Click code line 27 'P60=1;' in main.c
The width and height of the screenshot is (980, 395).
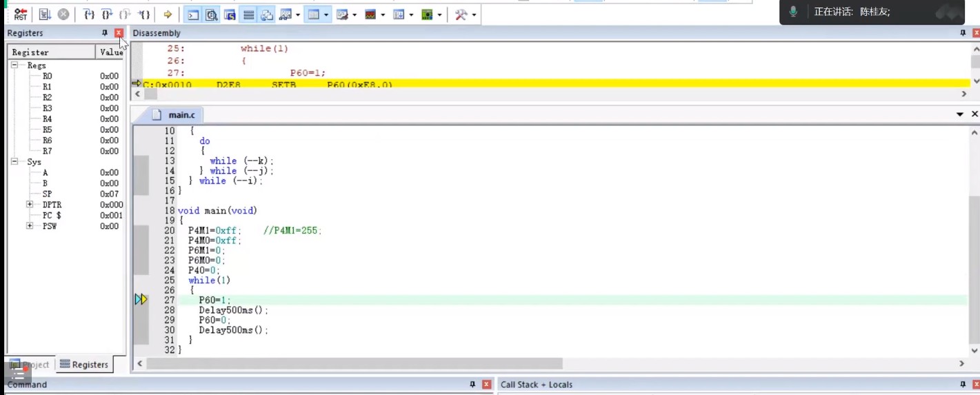(215, 300)
